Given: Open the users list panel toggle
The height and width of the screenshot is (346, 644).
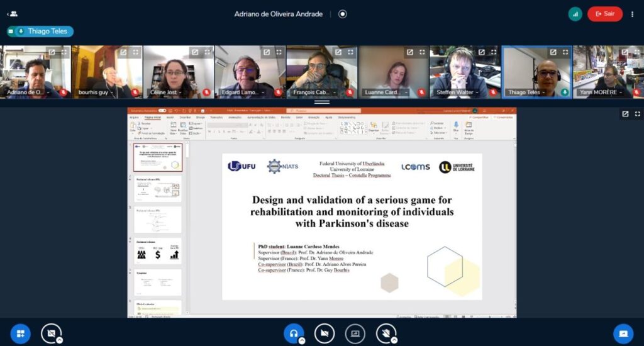Looking at the screenshot, I should (12, 14).
